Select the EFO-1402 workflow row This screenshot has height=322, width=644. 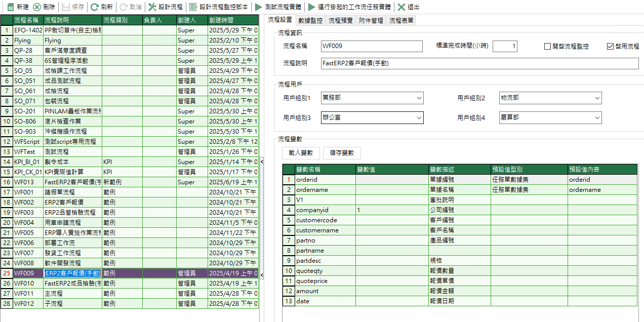130,30
